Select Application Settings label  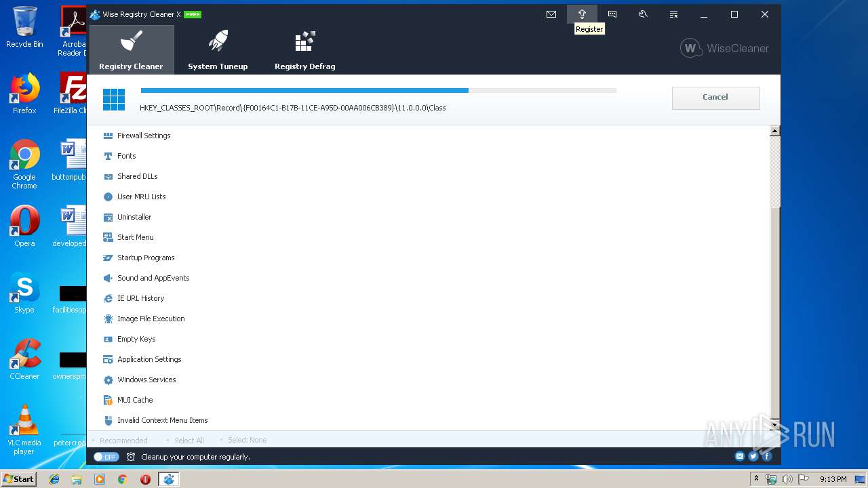click(x=149, y=359)
